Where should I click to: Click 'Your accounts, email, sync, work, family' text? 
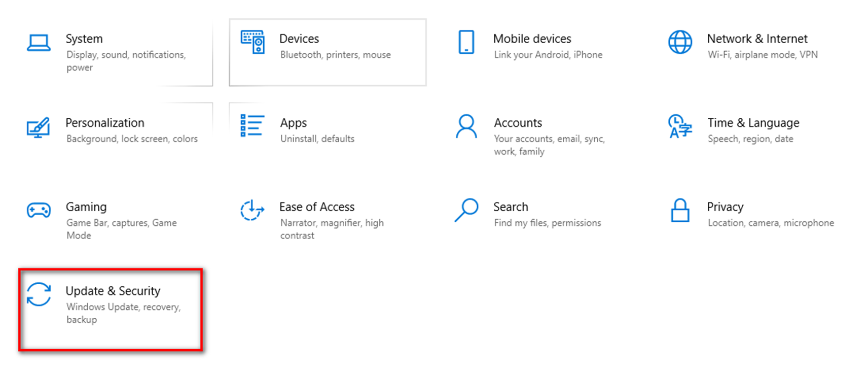click(550, 145)
